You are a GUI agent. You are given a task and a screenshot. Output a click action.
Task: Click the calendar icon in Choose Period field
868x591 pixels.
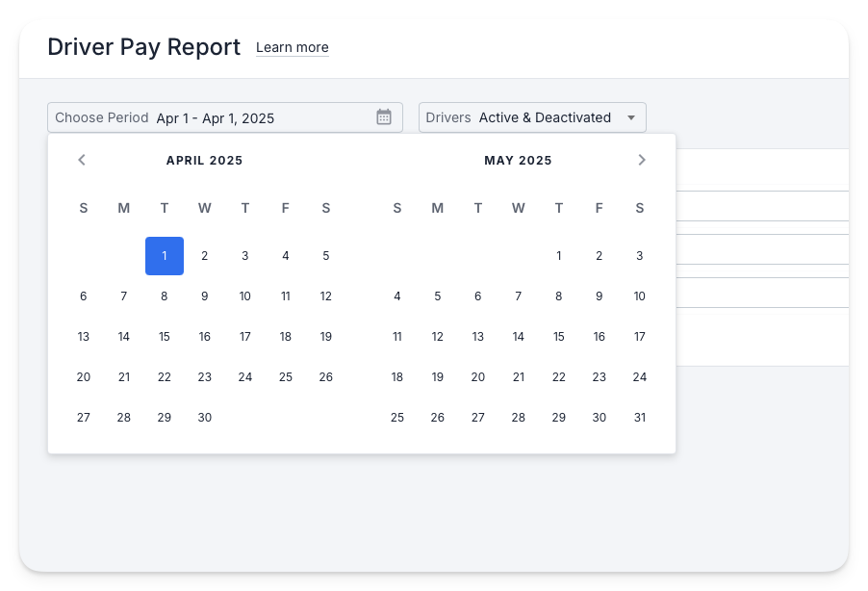click(384, 116)
